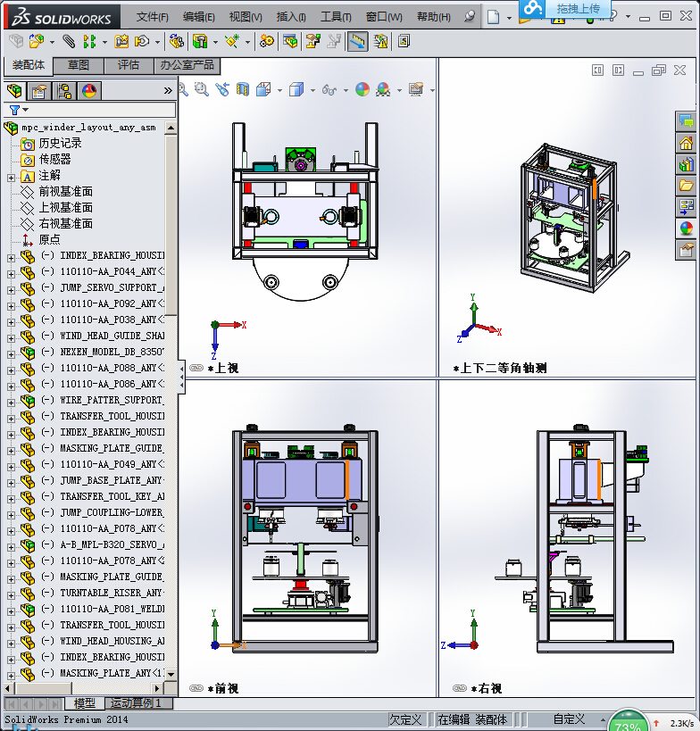This screenshot has height=731, width=700.
Task: Open the tree filter dropdown arrow
Action: coord(26,110)
